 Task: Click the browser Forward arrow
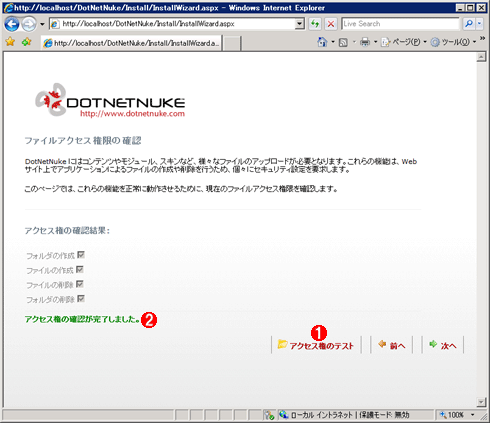(29, 24)
